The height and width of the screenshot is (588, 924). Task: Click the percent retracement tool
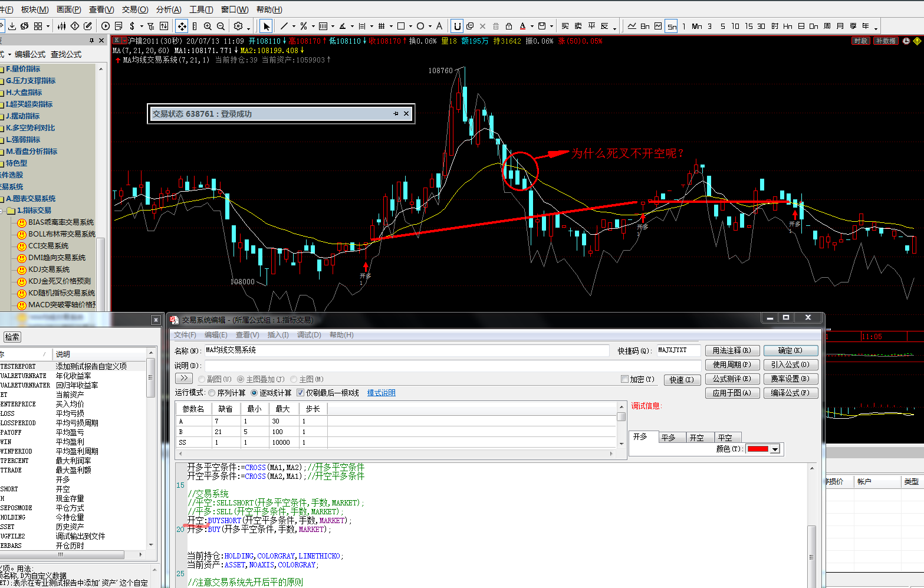click(303, 26)
